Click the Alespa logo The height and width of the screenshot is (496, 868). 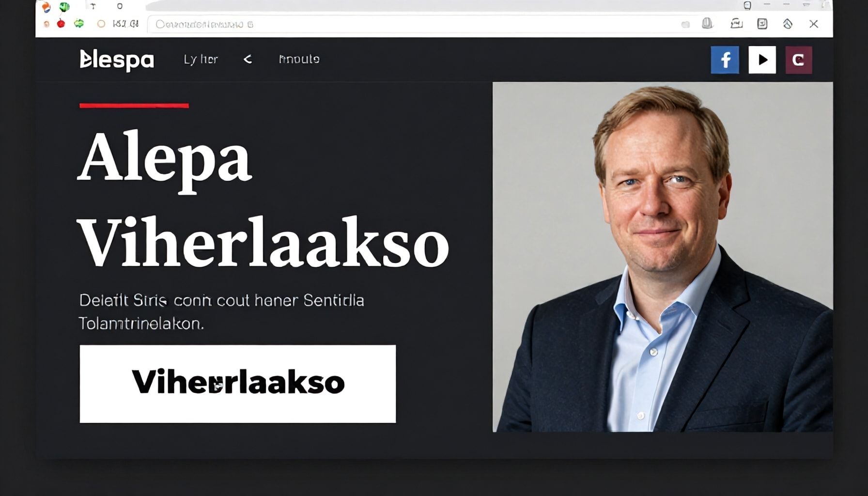tap(117, 60)
